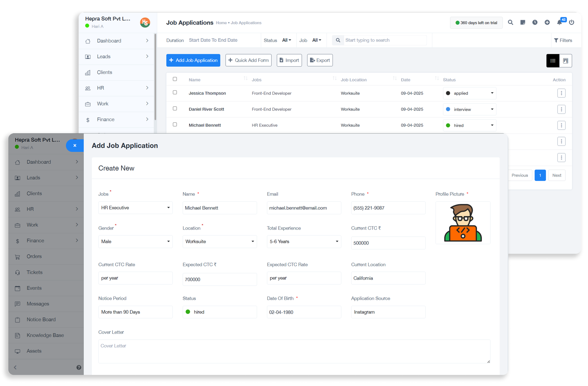Expand Dashboard in the back window sidebar
Viewport: 588px width, 386px height.
[x=116, y=41]
